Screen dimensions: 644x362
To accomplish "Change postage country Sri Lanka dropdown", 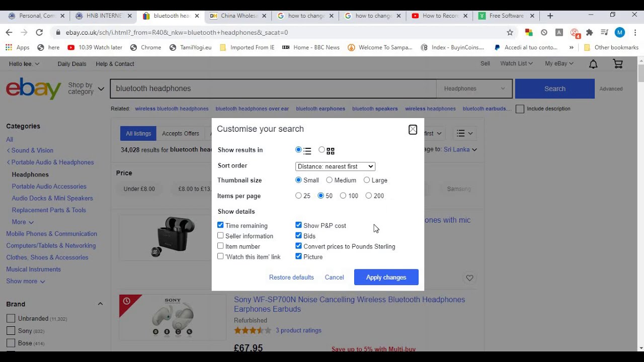I will pyautogui.click(x=460, y=149).
